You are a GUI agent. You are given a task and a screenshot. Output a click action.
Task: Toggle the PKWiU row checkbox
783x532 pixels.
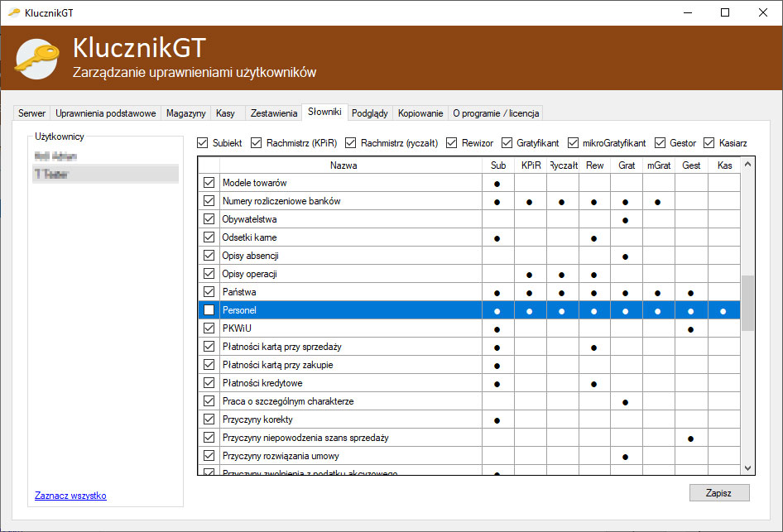(209, 328)
